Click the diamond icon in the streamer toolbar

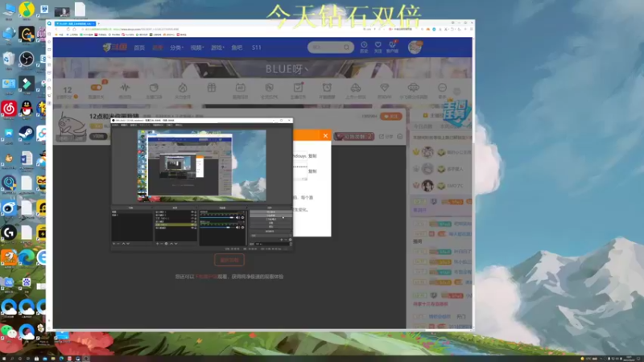[385, 88]
